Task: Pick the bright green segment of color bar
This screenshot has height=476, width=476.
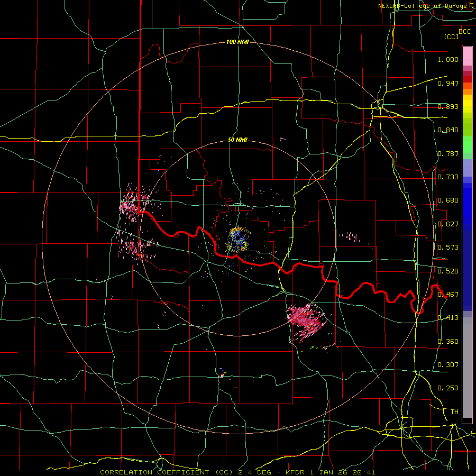Action: click(x=467, y=143)
